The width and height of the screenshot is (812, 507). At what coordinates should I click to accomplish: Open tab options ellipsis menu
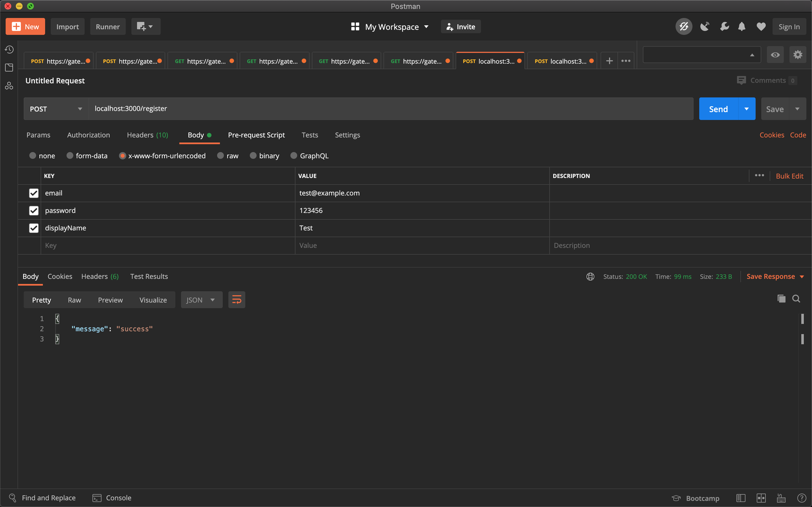point(626,61)
